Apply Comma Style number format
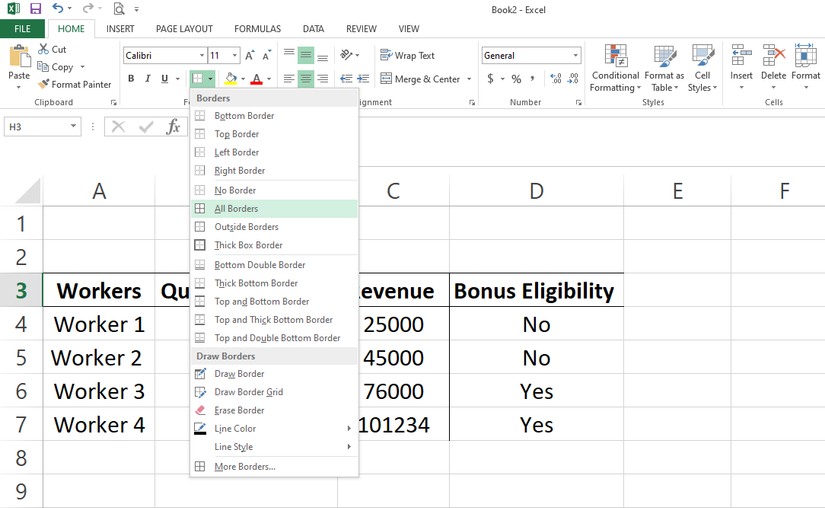The image size is (825, 508). point(532,79)
